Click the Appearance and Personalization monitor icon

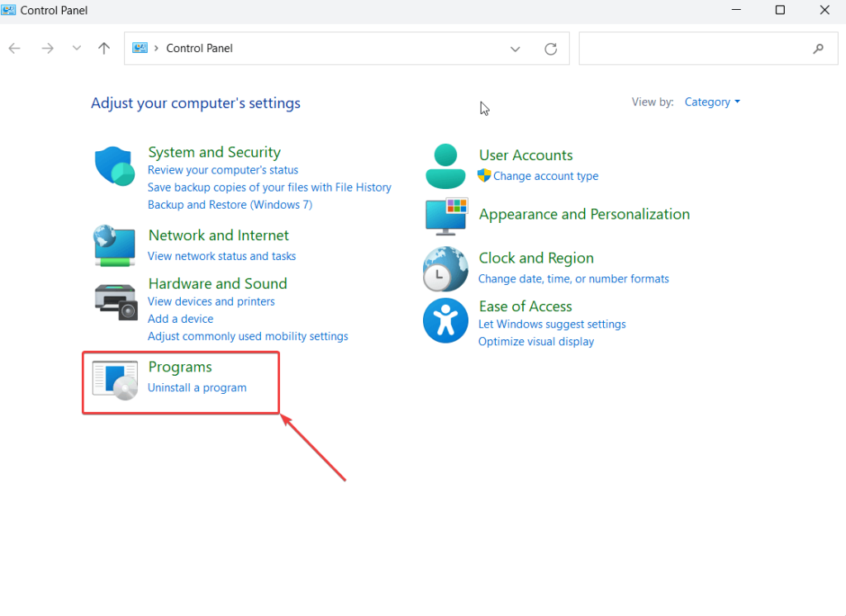[x=446, y=216]
